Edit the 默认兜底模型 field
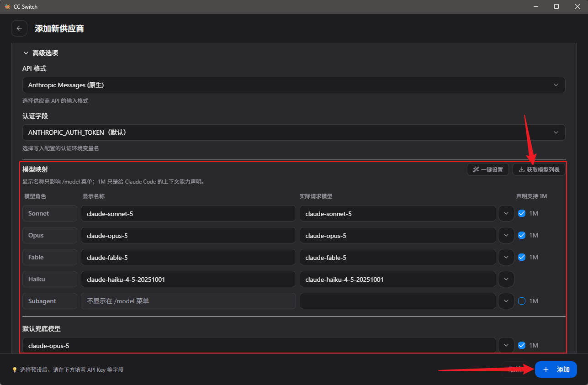Screen dimensions: 588x385 click(259, 346)
